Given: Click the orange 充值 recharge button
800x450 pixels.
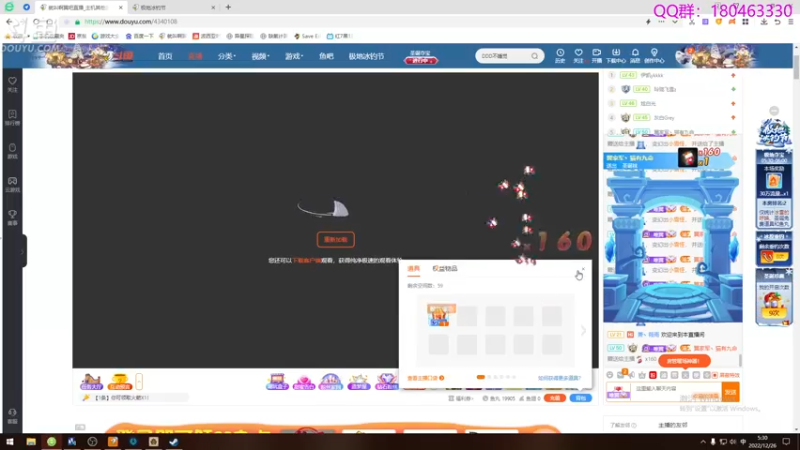Looking at the screenshot, I should click(x=555, y=398).
